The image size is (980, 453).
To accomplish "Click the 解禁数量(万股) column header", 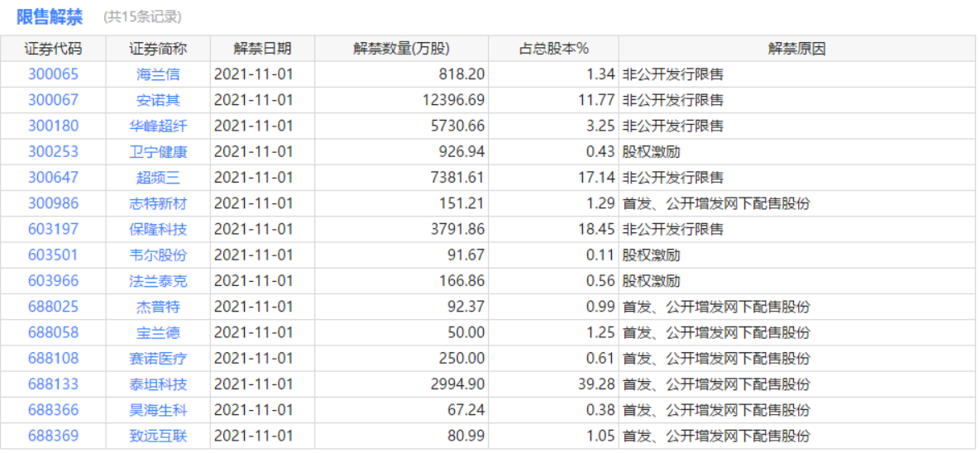I will coord(401,49).
